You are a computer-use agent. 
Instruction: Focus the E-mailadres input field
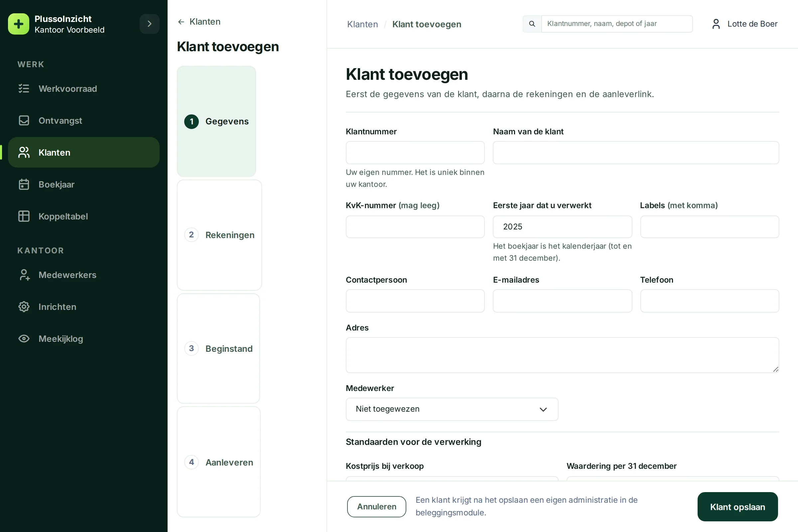pos(562,301)
